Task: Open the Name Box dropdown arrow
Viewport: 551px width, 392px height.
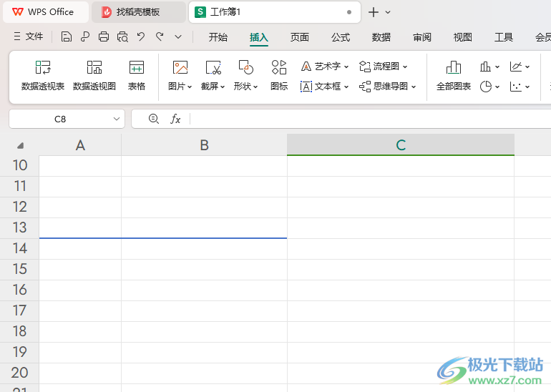Action: [117, 119]
